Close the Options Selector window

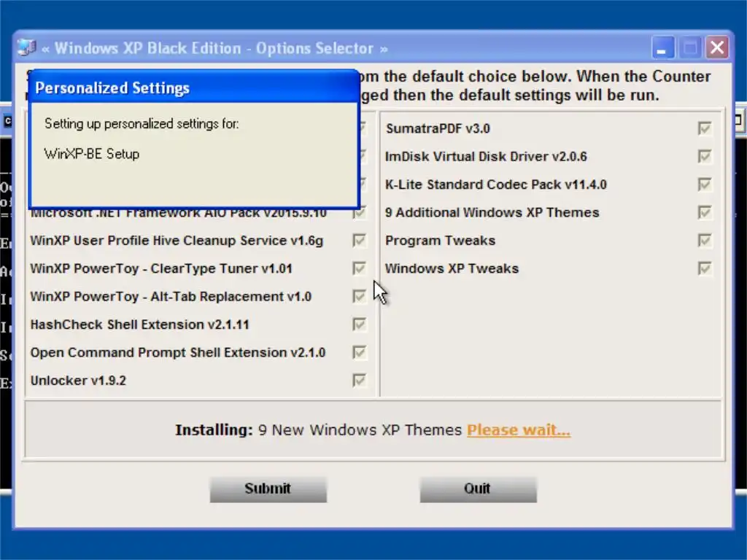717,47
